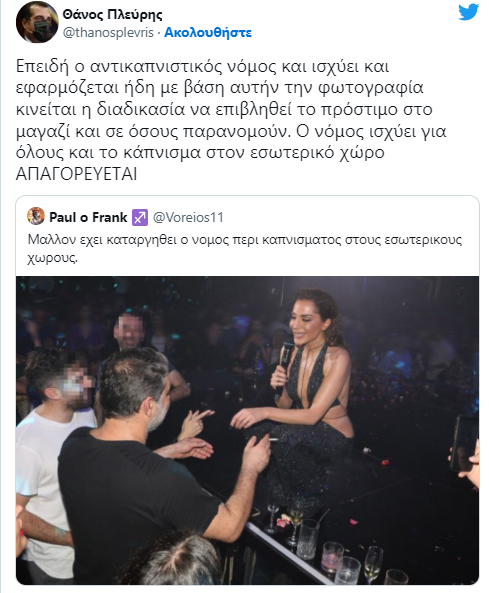Click the quoted tweet text about καπνίσματος
This screenshot has height=593, width=489.
[245, 248]
